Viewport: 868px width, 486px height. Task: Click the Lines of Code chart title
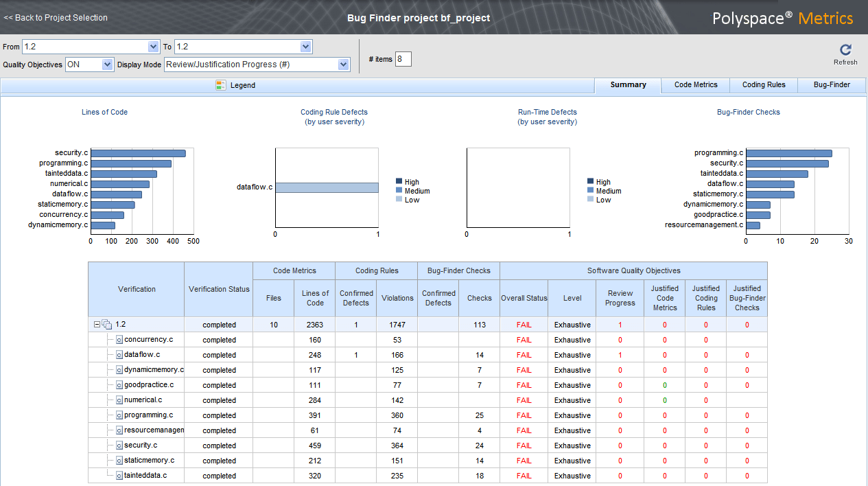[104, 112]
